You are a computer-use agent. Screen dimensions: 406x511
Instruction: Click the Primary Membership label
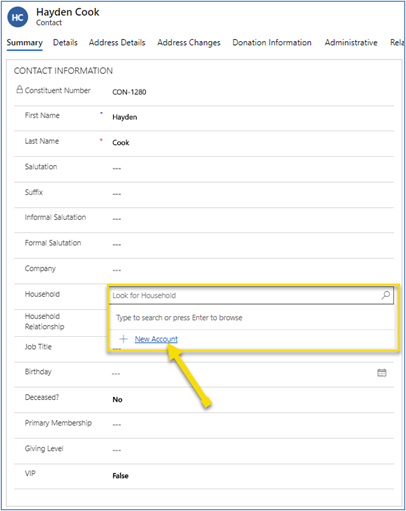tap(58, 423)
